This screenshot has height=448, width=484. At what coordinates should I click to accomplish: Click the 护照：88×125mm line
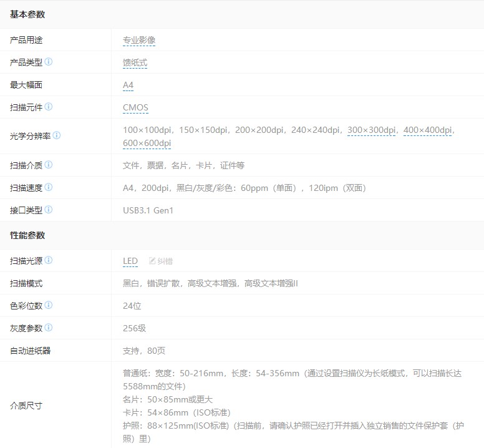[293, 432]
